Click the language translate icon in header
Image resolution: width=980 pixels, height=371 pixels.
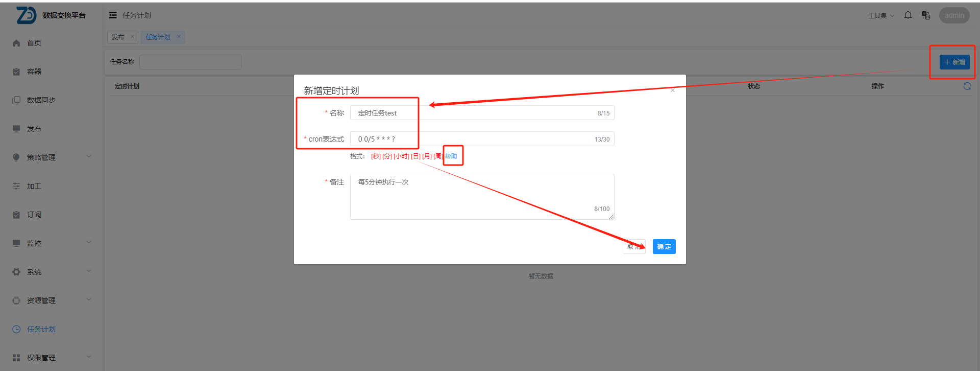[x=925, y=15]
